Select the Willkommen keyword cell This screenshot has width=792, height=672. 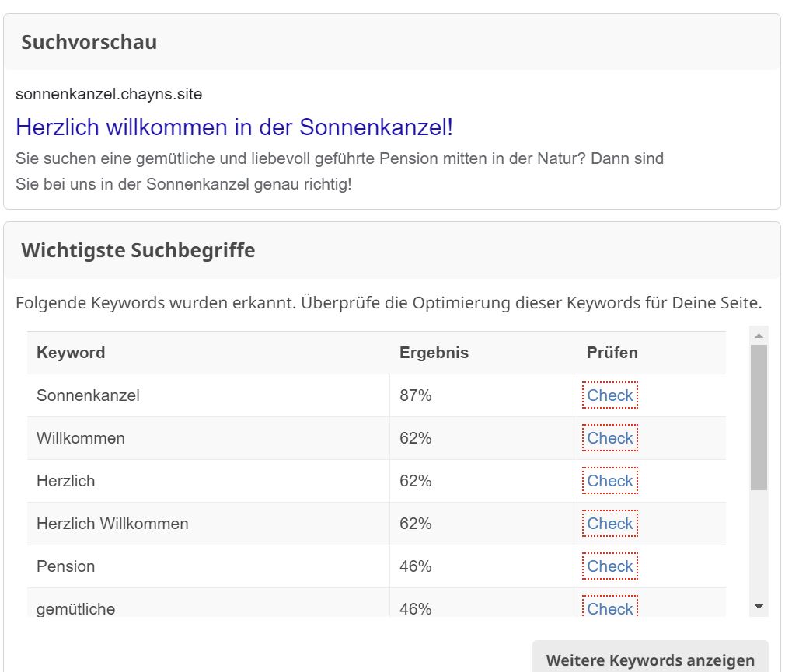tap(208, 438)
